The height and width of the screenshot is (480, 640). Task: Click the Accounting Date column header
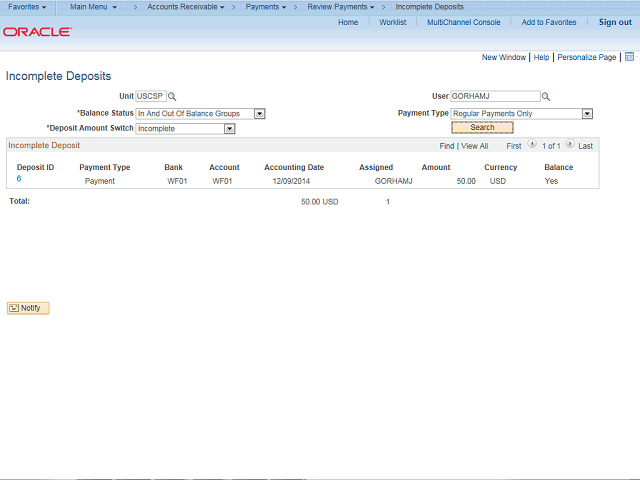294,167
